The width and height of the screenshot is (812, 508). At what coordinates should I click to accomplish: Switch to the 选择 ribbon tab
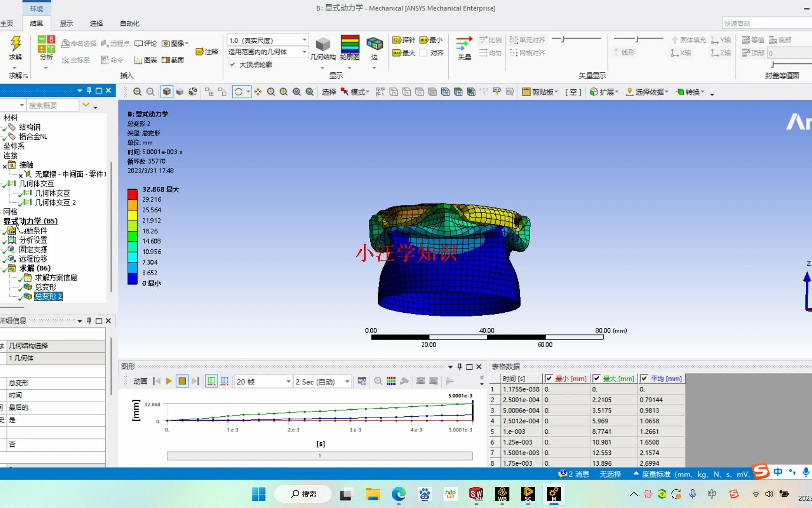point(96,23)
